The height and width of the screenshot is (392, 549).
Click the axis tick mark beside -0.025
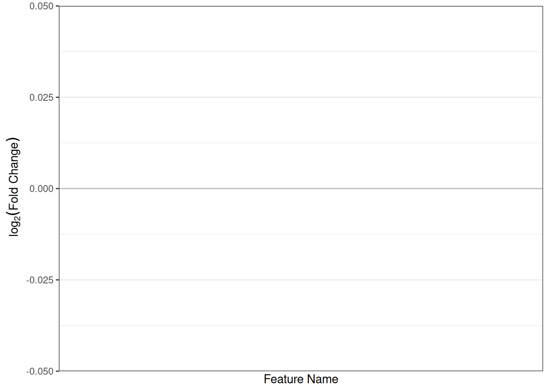click(x=57, y=280)
